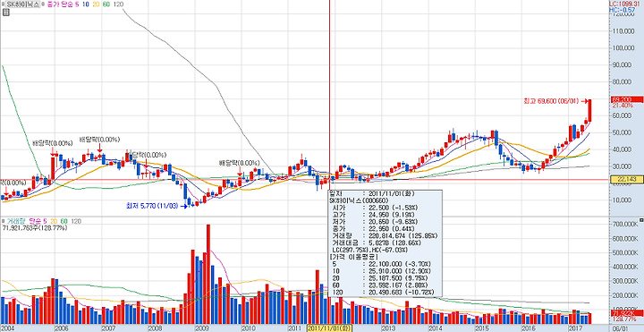Click the 20 : 25,187.500 average row
Screen dimensions: 644x332
(381, 277)
